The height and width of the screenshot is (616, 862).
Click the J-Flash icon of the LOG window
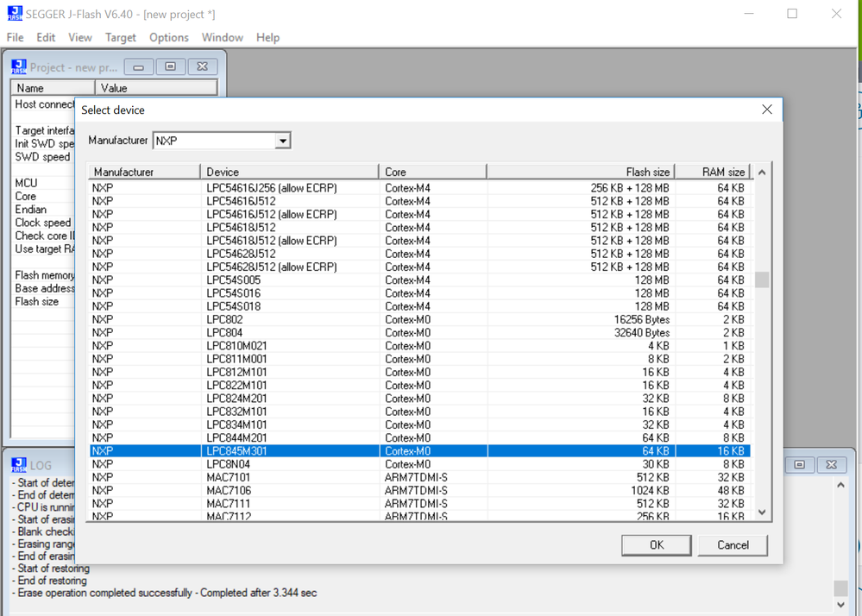[19, 465]
